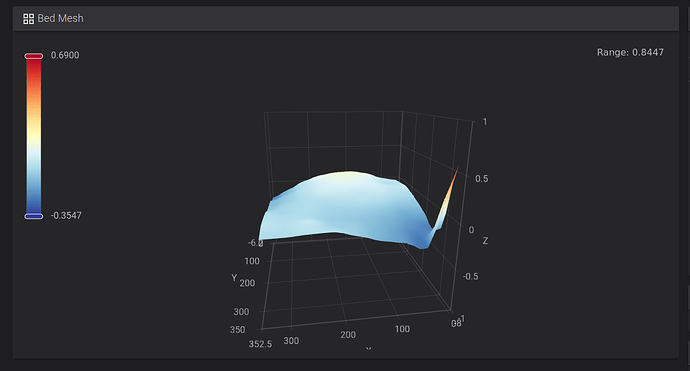Collapse the Bed Mesh panel header bar

coord(345,18)
